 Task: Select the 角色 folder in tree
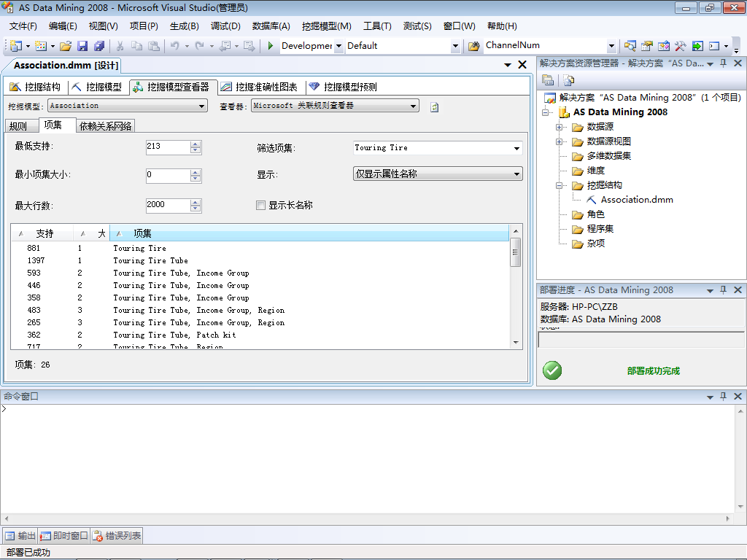(595, 215)
